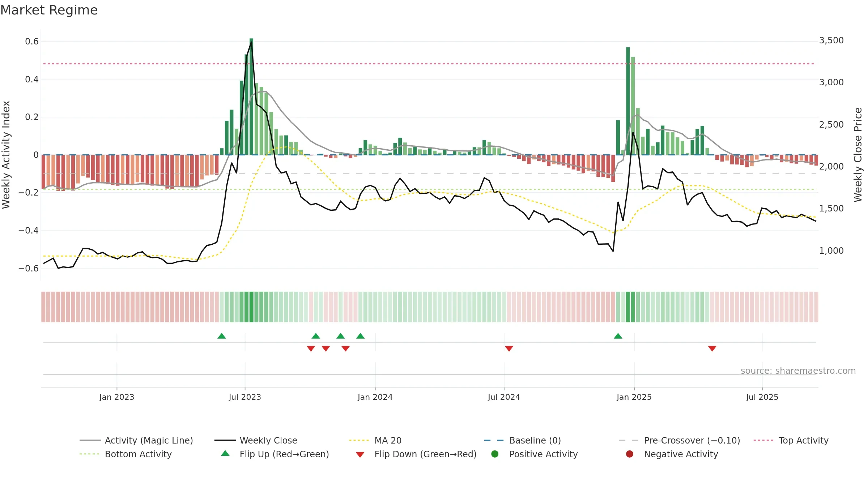The width and height of the screenshot is (868, 488).
Task: Click the red flip-down triangle between Jan 2025 and Jul 2025
Action: [712, 348]
